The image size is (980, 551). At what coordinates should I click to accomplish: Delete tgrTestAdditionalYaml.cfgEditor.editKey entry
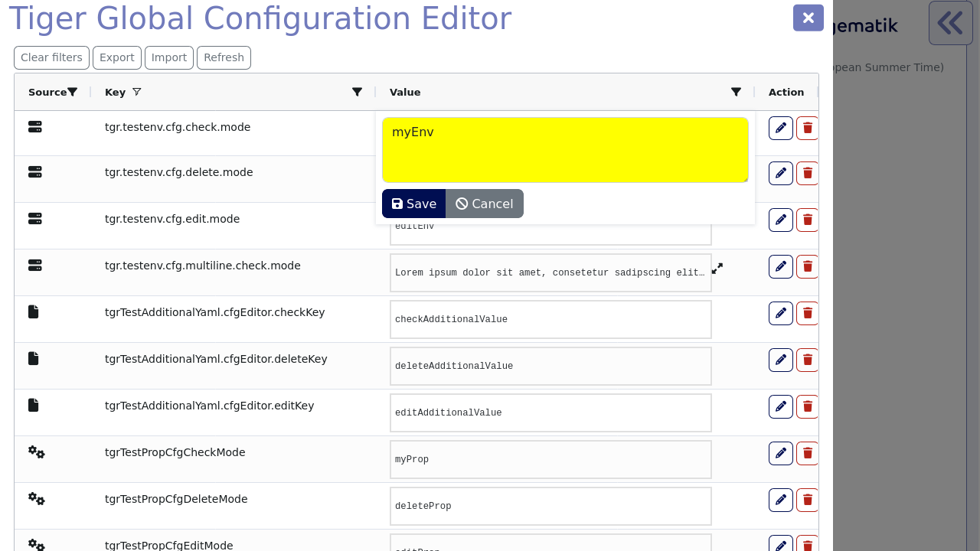(808, 406)
